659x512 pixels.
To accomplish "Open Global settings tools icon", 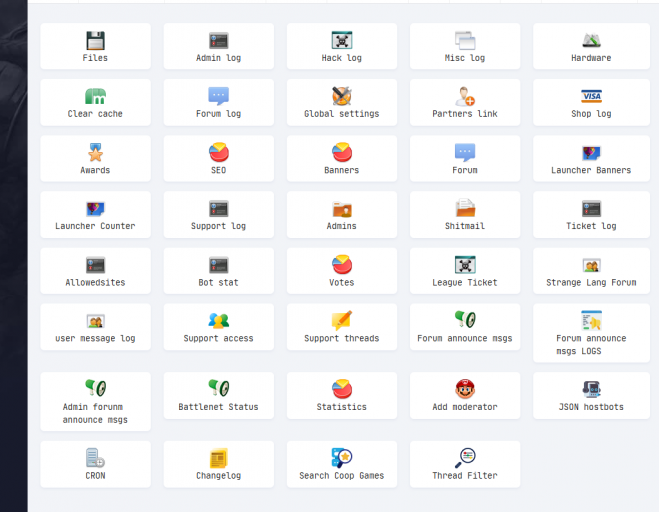I will pos(342,96).
